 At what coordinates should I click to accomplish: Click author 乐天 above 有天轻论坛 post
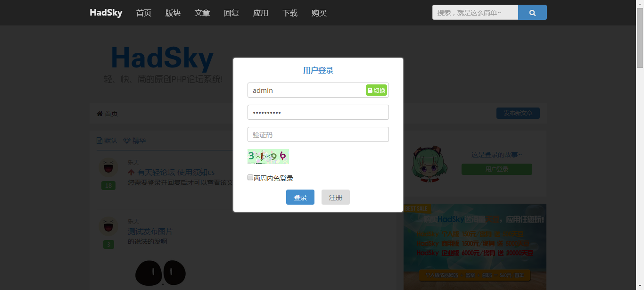pyautogui.click(x=133, y=162)
